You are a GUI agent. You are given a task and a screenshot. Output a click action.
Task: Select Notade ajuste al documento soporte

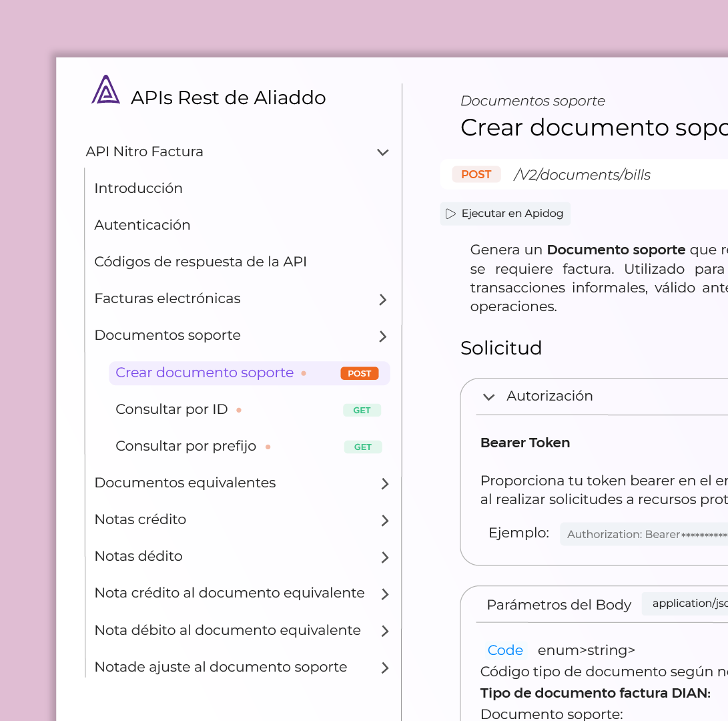coord(221,667)
